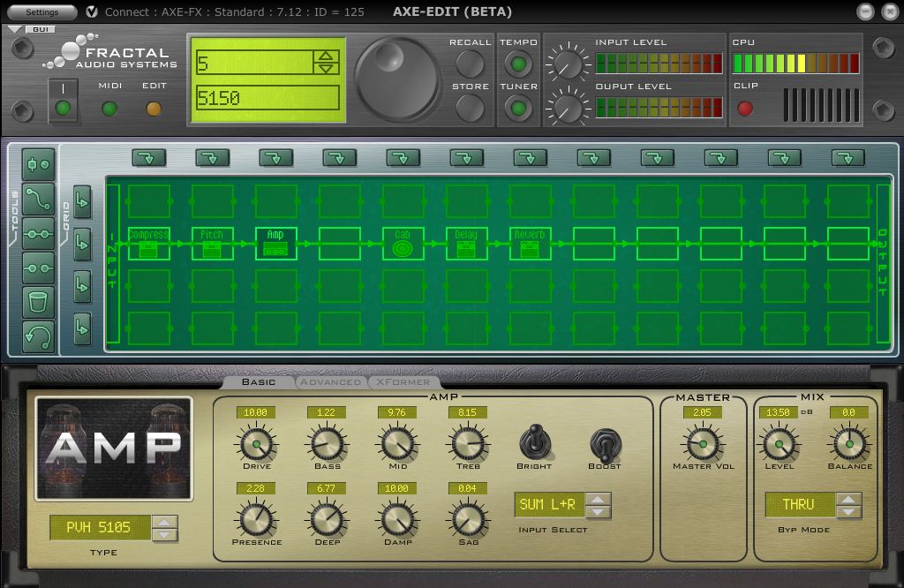Click the Treb value field 8.15
Screen dimensions: 904x588
click(468, 412)
